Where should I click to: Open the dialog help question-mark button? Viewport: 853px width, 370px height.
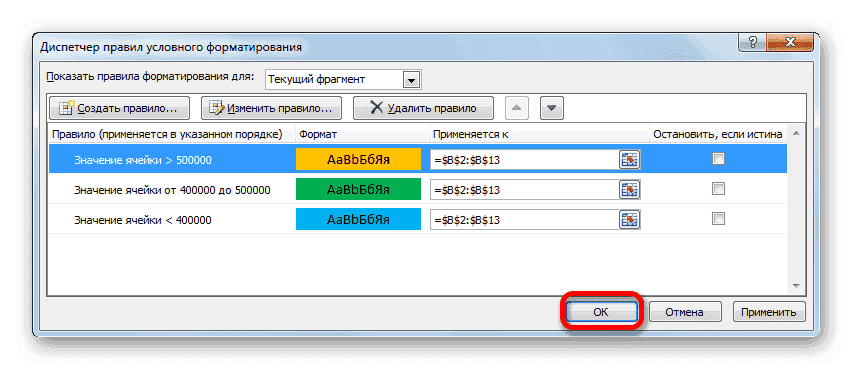click(x=753, y=43)
